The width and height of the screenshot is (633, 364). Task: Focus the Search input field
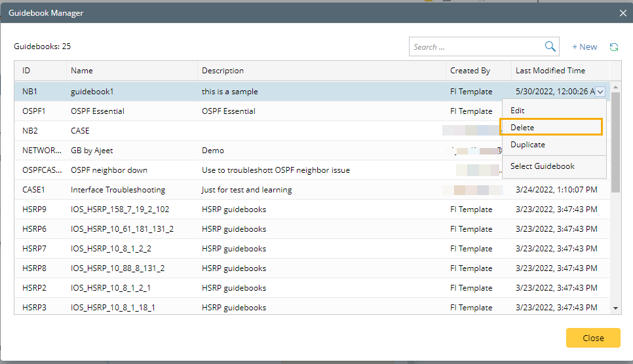point(476,46)
